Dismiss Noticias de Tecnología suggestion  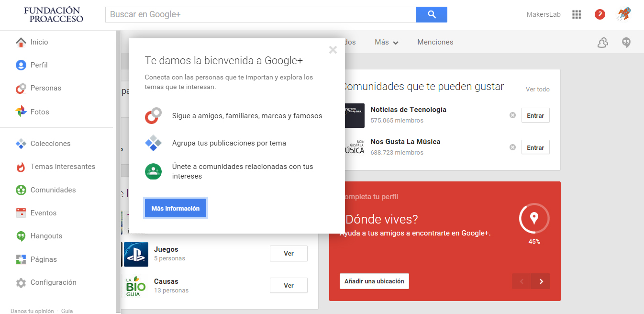coord(512,115)
